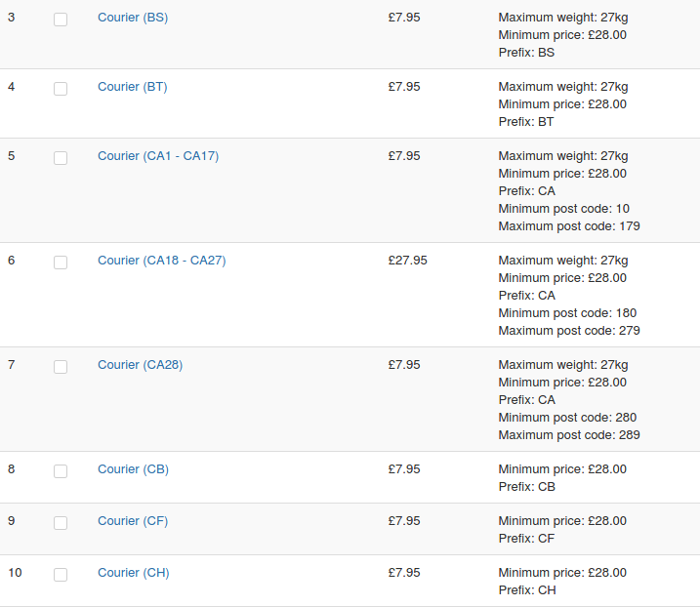Click the Courier (CH) link

(x=134, y=573)
